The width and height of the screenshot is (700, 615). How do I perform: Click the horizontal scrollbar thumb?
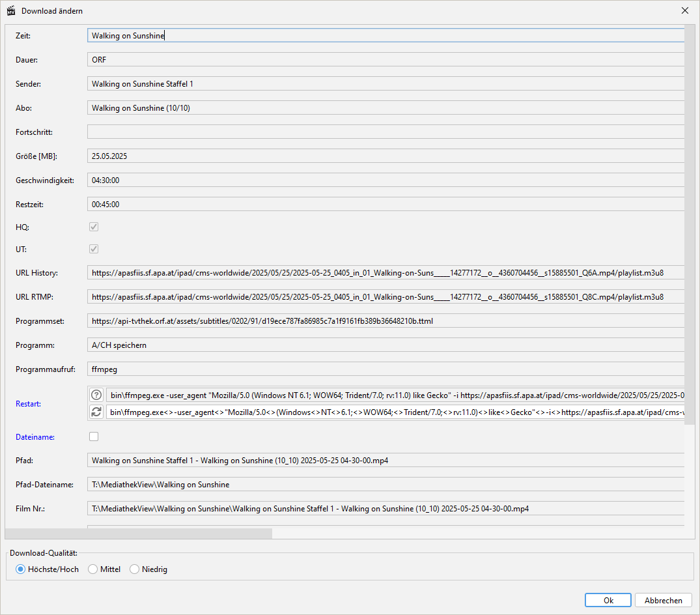pyautogui.click(x=138, y=534)
